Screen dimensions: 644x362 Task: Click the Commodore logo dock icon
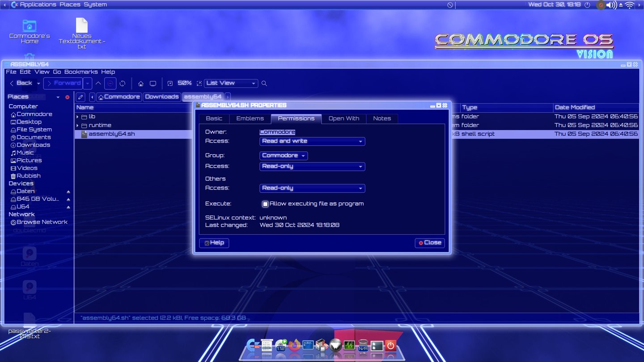(x=253, y=345)
